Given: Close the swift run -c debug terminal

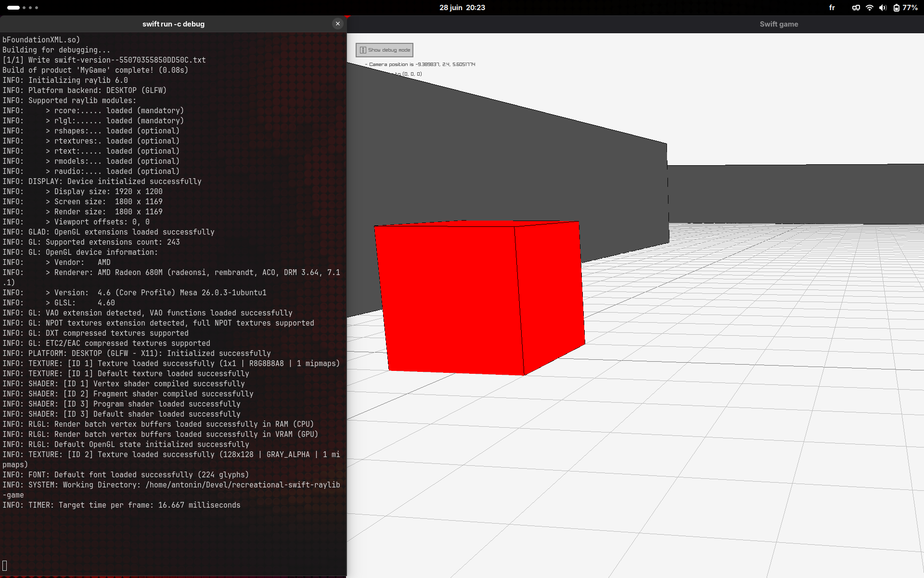Looking at the screenshot, I should 338,24.
